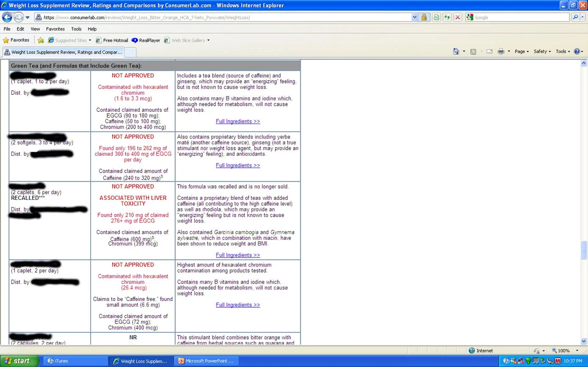This screenshot has height=367, width=588.
Task: Select the Weight Loss Supplement Review tab
Action: pyautogui.click(x=63, y=52)
